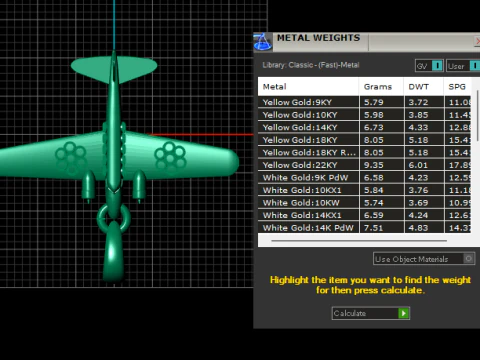
Task: Click the SPG column header
Action: click(457, 87)
